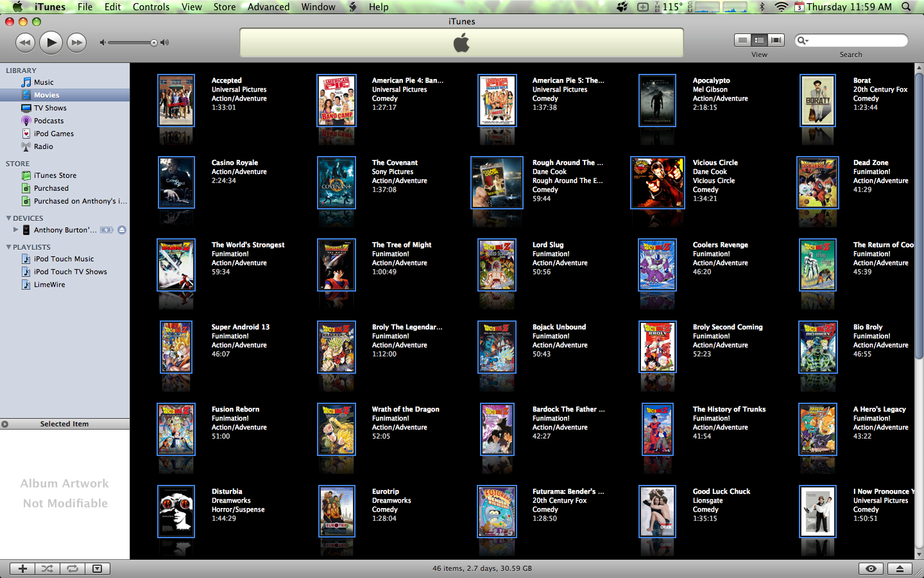
Task: Click the Wi-Fi status icon
Action: pyautogui.click(x=781, y=6)
